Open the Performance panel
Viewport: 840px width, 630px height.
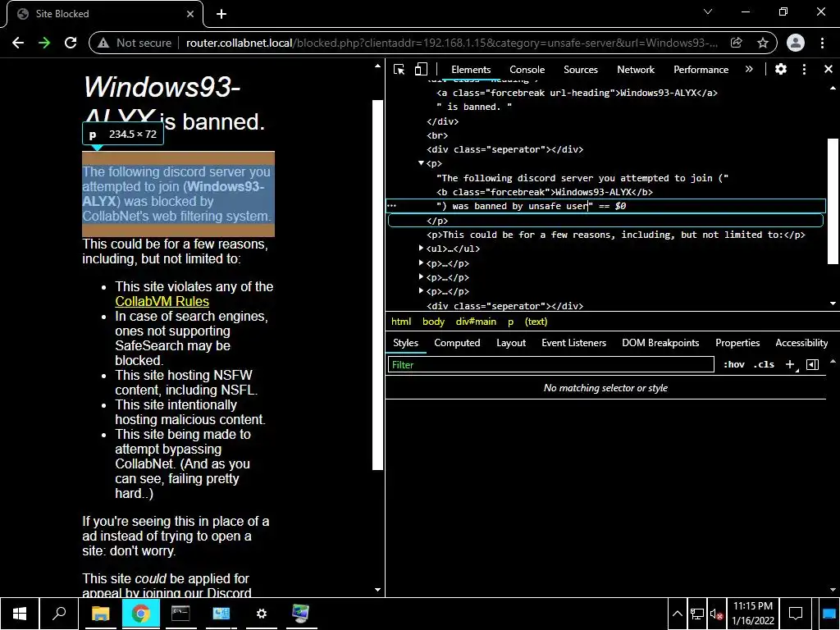(x=701, y=70)
